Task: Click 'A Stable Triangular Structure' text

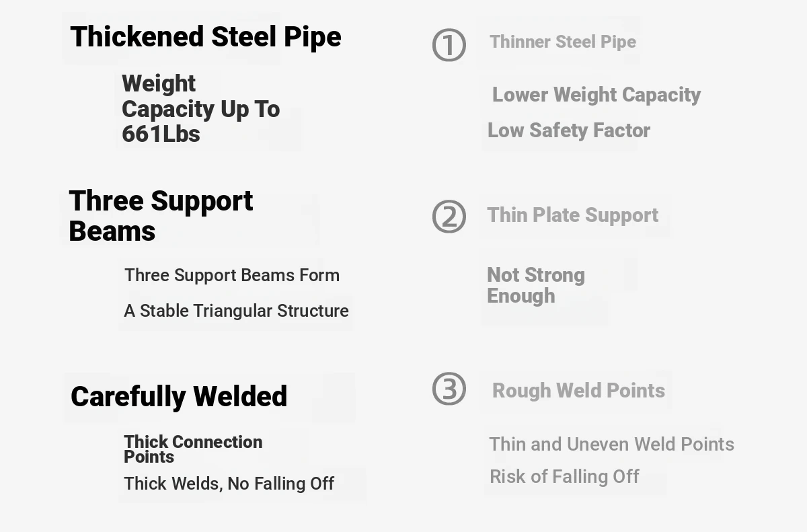Action: 236,311
